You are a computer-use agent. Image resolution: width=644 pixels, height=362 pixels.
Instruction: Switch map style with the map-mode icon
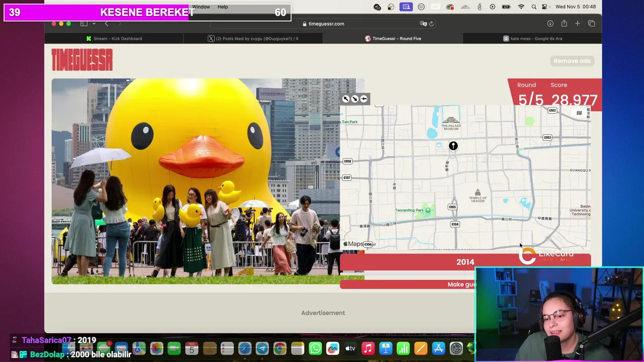click(579, 113)
